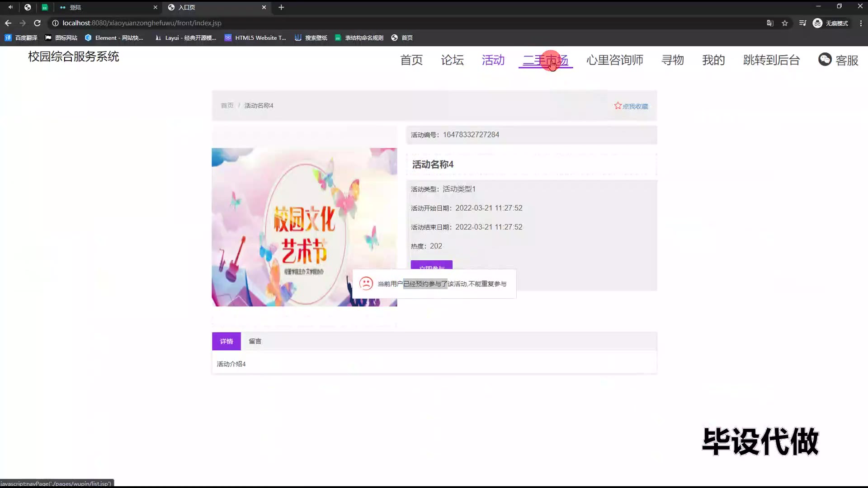Screen dimensions: 868x488
Task: Open the browser three-dot menu
Action: coord(861,23)
